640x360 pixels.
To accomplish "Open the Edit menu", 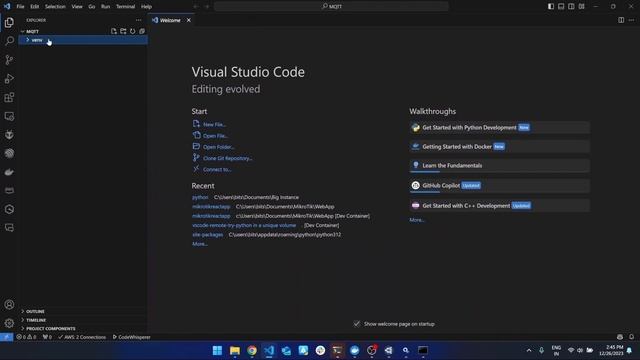I will [35, 7].
